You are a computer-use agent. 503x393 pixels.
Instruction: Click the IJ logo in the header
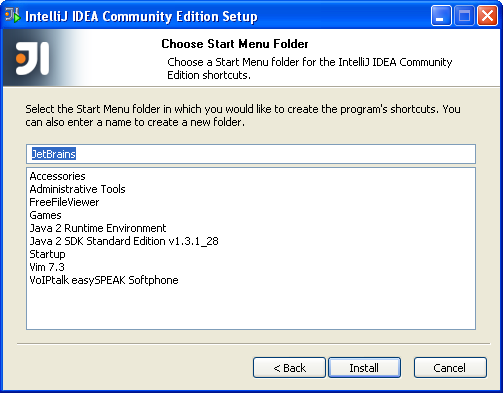(x=32, y=58)
